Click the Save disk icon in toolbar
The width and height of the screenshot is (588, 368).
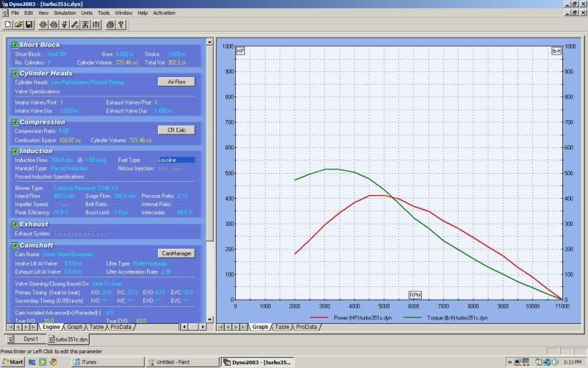pos(27,24)
